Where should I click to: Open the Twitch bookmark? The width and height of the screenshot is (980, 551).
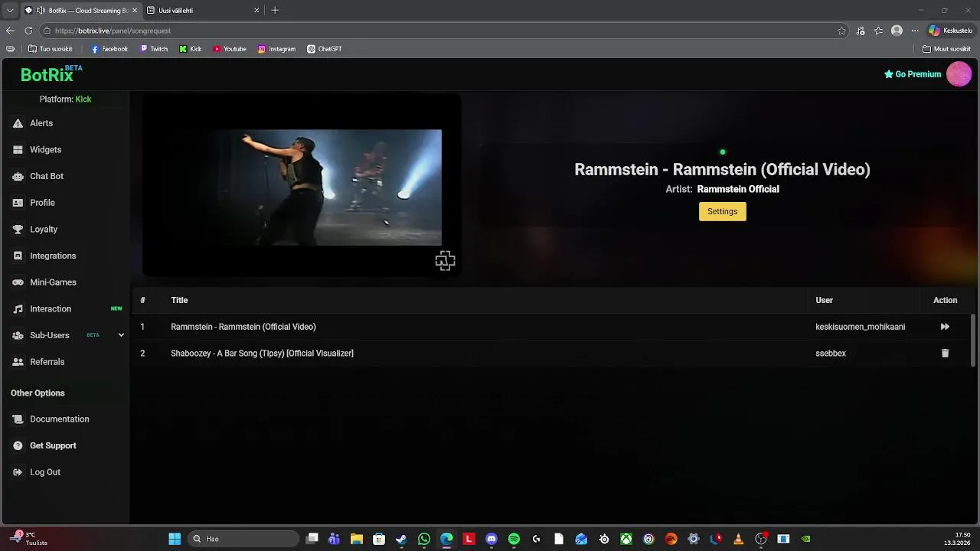(x=154, y=49)
